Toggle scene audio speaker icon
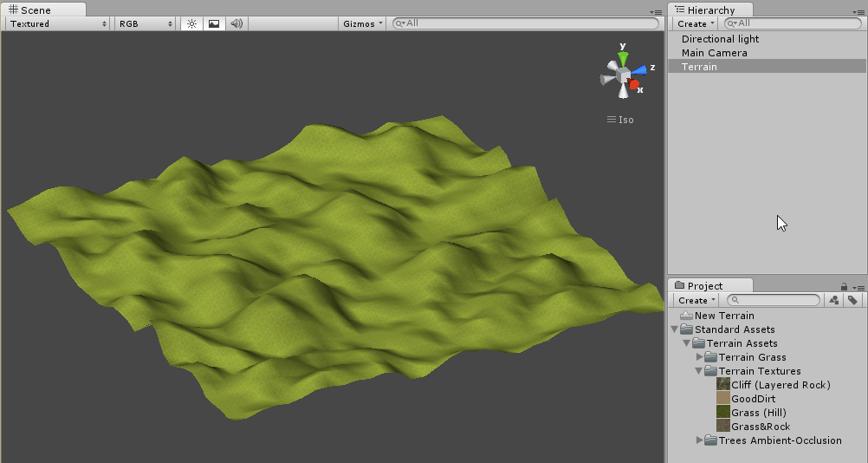This screenshot has width=868, height=463. point(236,23)
